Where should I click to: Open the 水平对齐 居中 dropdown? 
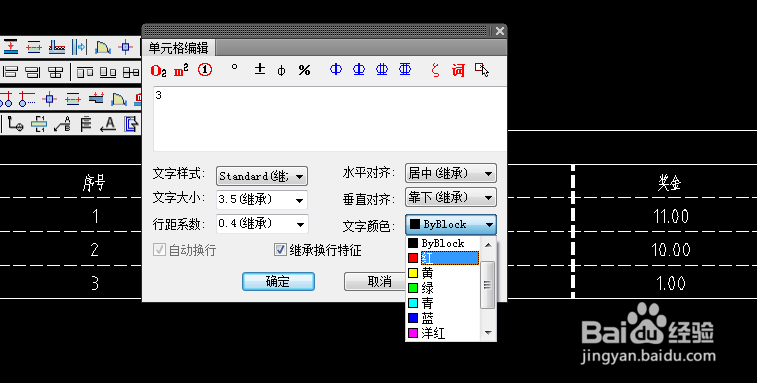click(450, 173)
